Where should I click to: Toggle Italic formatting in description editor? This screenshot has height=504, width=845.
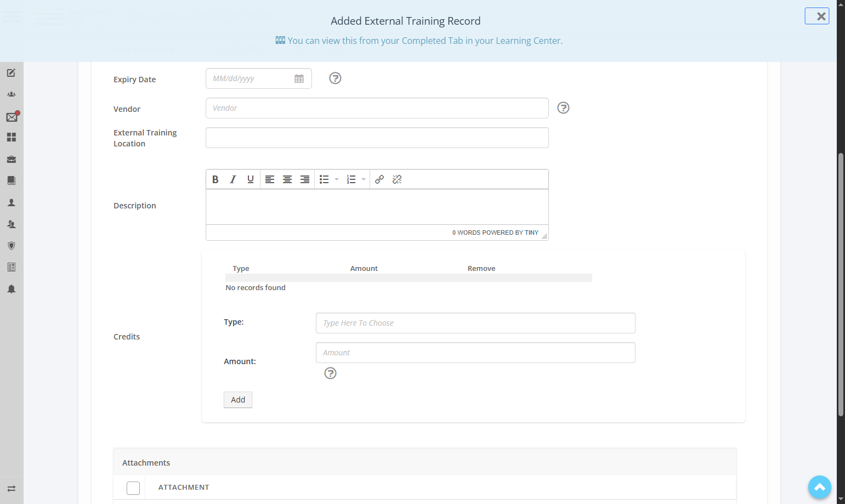pyautogui.click(x=233, y=179)
